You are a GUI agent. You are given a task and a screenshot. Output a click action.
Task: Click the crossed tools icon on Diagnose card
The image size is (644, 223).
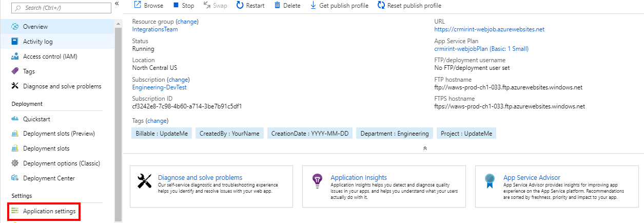coord(145,181)
